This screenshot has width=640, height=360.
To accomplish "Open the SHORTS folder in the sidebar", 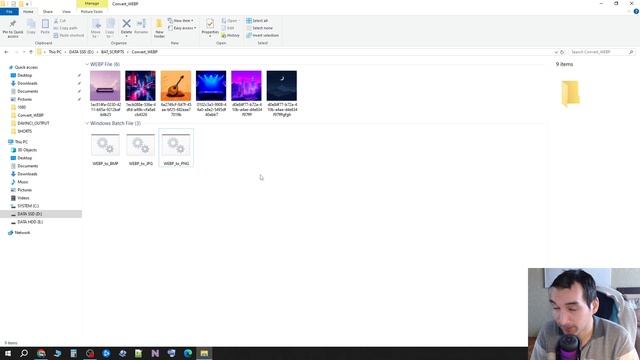I will pos(24,131).
